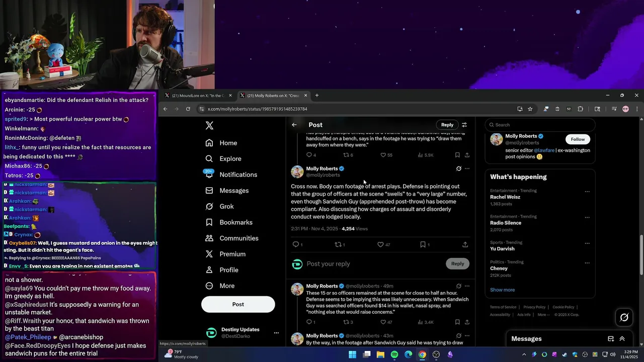Reply icon on the main post with 1 reply
The width and height of the screenshot is (644, 362).
coord(296,244)
